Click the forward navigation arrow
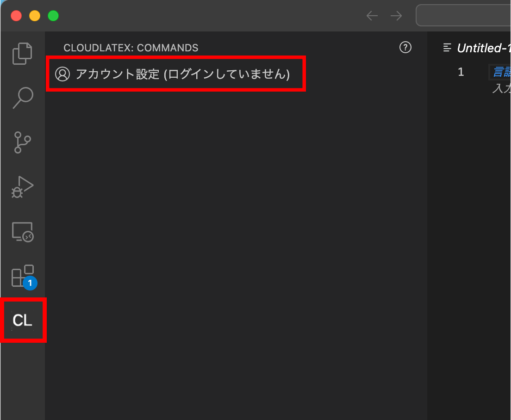 tap(396, 15)
